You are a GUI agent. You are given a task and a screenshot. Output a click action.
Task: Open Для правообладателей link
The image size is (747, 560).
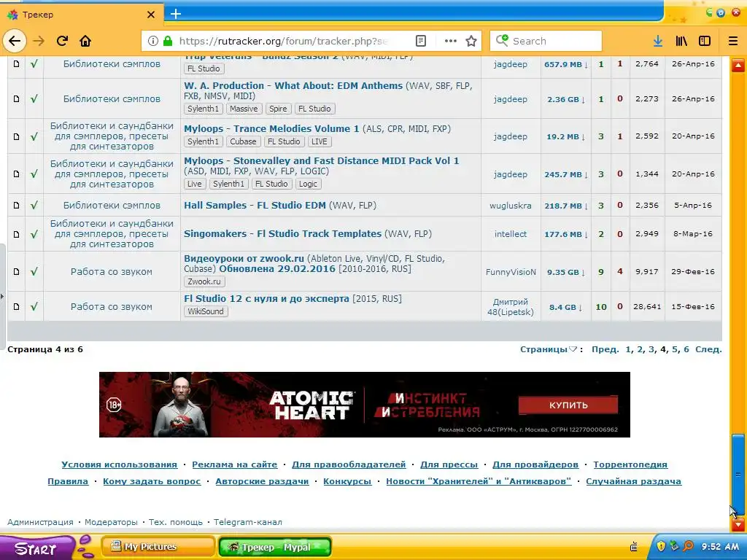[349, 464]
